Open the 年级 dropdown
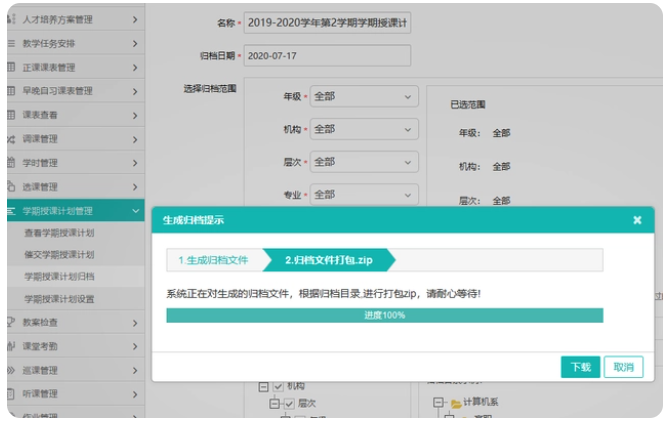 (363, 97)
